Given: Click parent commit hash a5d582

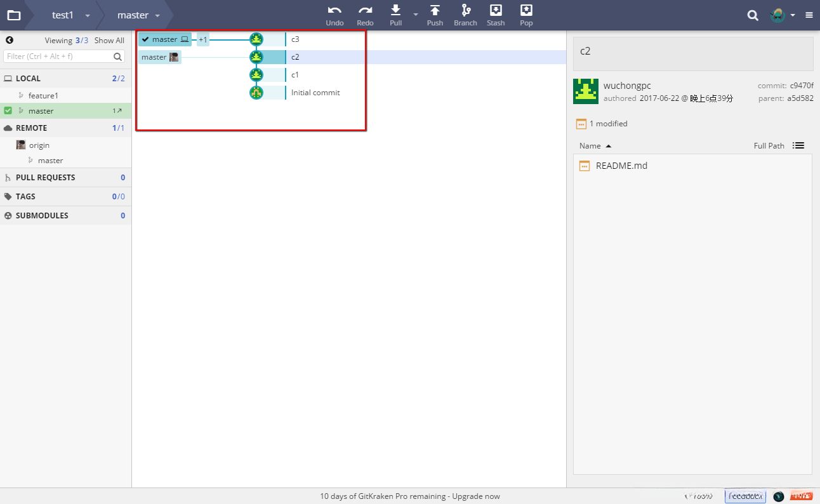Looking at the screenshot, I should [x=800, y=98].
